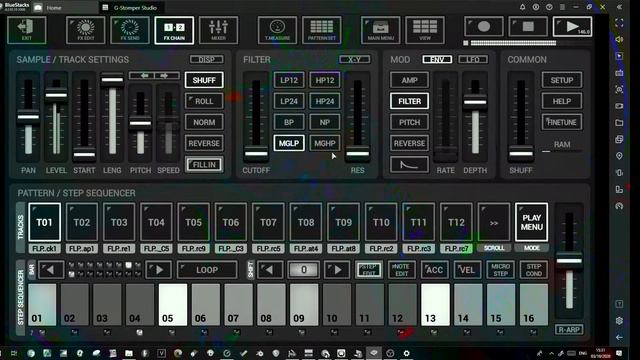Image resolution: width=640 pixels, height=360 pixels.
Task: Open the filter X-Y pad
Action: pyautogui.click(x=355, y=60)
